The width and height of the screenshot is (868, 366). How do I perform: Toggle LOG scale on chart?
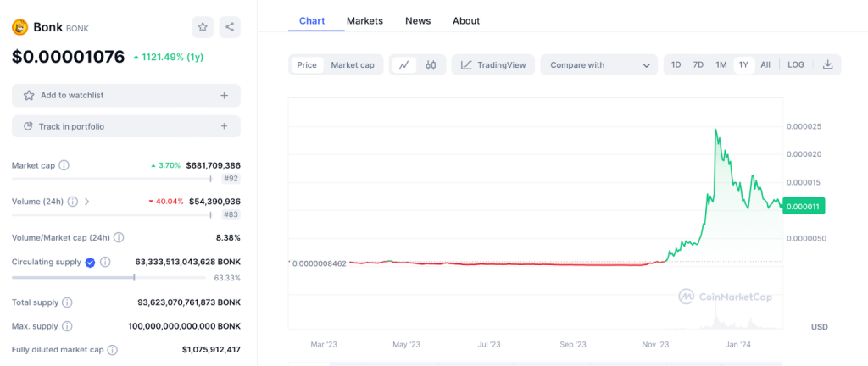click(x=795, y=64)
